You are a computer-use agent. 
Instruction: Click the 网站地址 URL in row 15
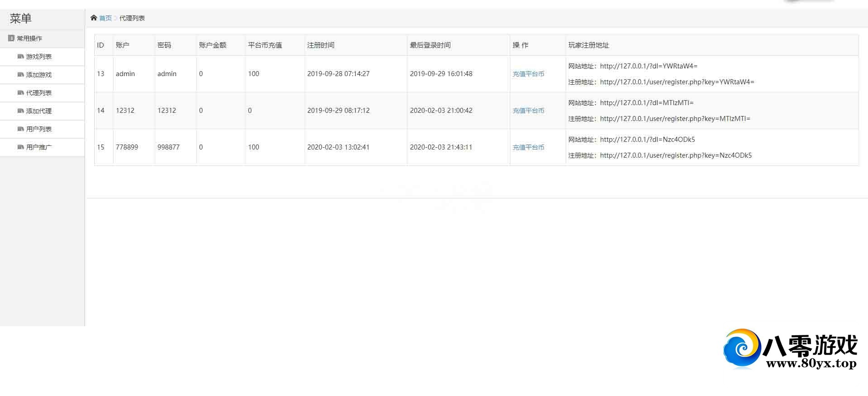(x=647, y=140)
